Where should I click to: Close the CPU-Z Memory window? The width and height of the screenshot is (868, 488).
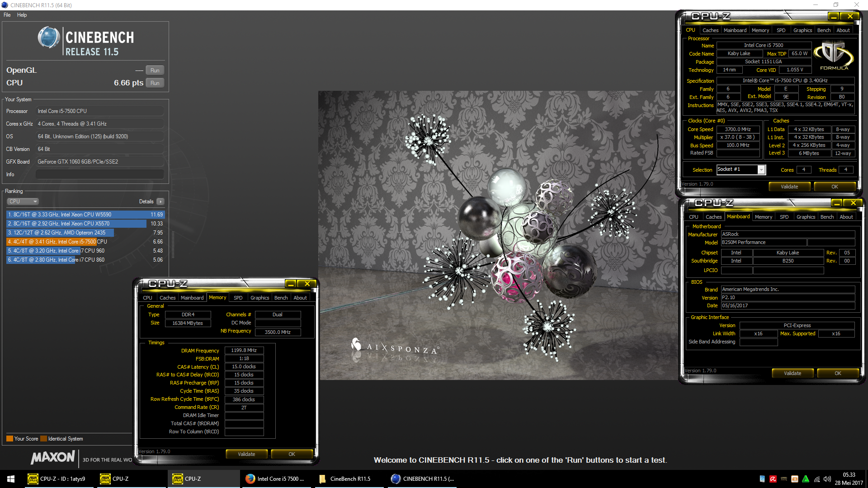[x=307, y=284]
